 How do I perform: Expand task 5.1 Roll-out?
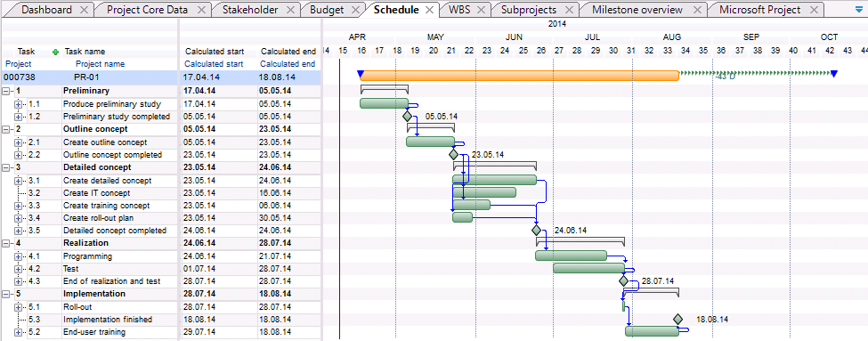pos(19,306)
